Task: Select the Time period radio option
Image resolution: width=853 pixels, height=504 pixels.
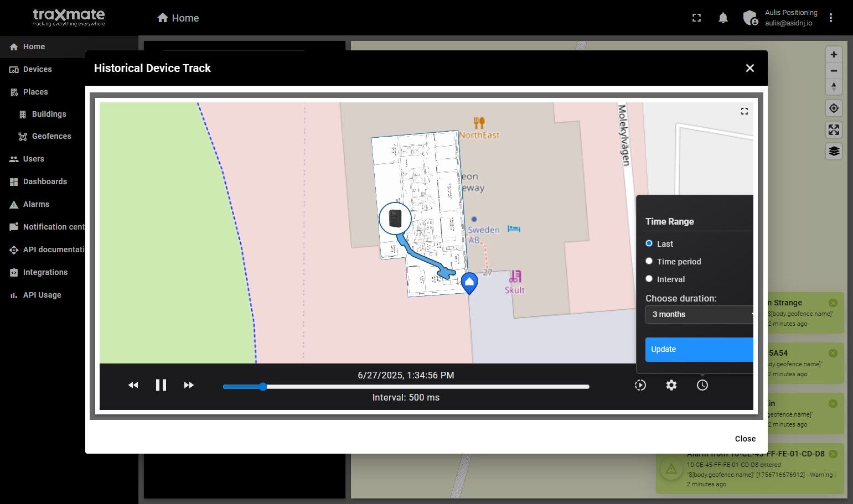Action: click(649, 261)
